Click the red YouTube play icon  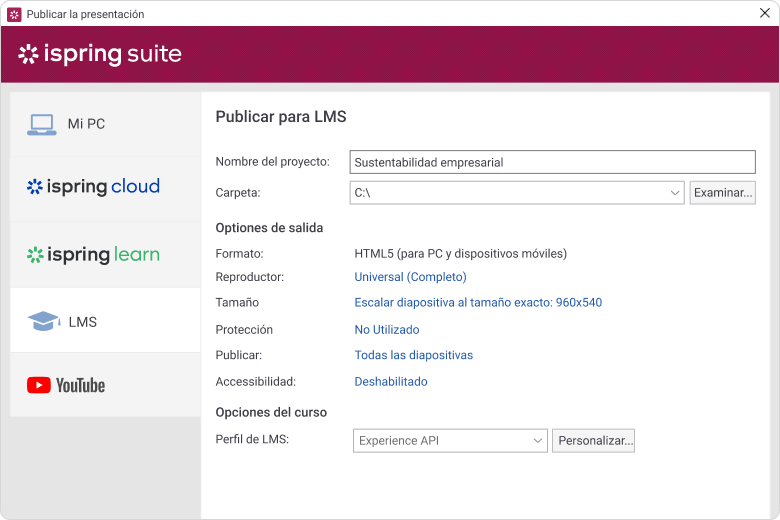pos(39,385)
